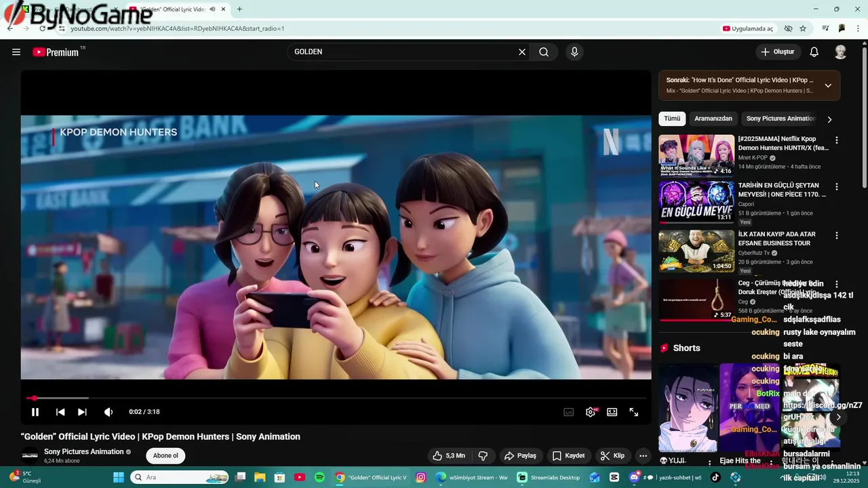Open options for the 2025MAMA Netflix video
This screenshot has height=488, width=868.
click(x=836, y=140)
